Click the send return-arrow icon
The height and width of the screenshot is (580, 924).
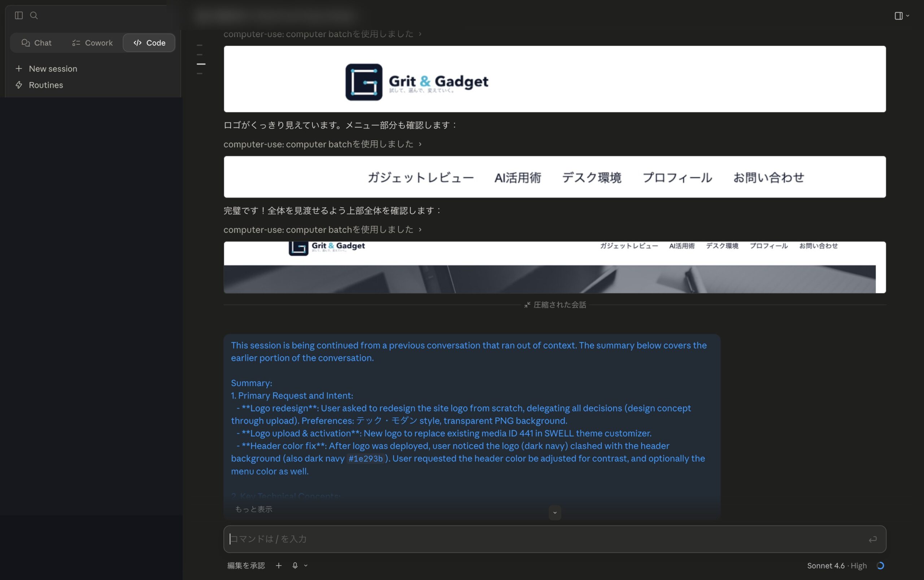873,539
